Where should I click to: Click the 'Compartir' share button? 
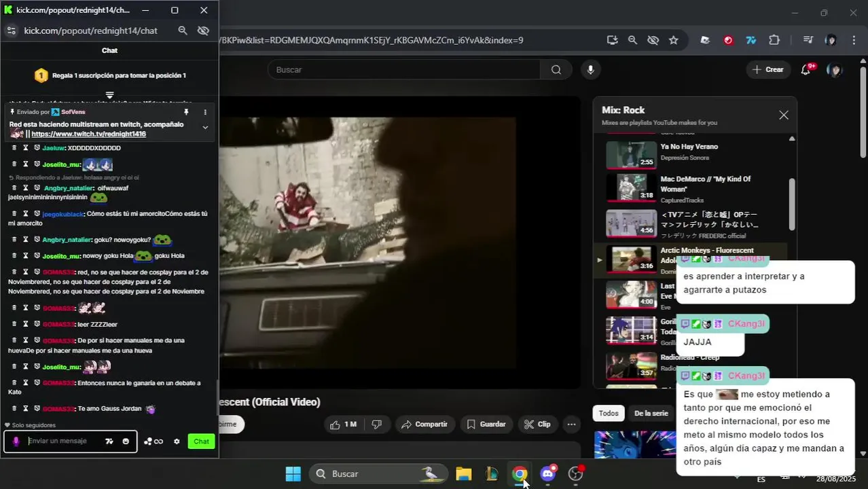tap(424, 424)
